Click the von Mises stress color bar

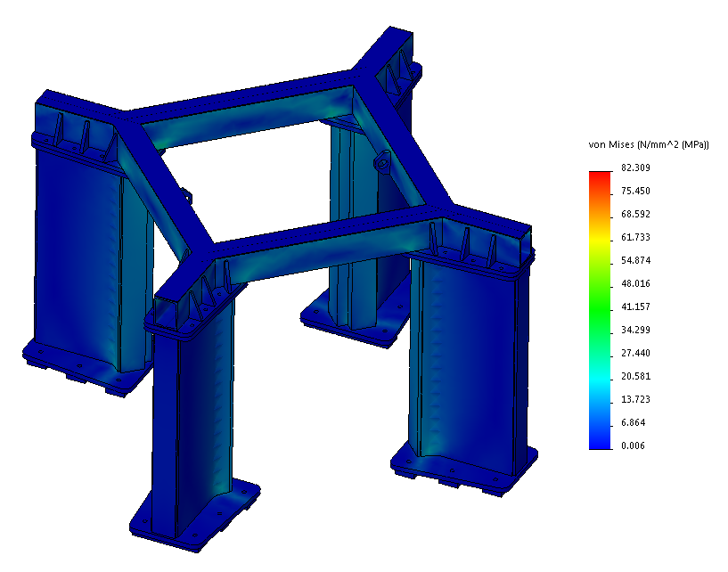[600, 310]
